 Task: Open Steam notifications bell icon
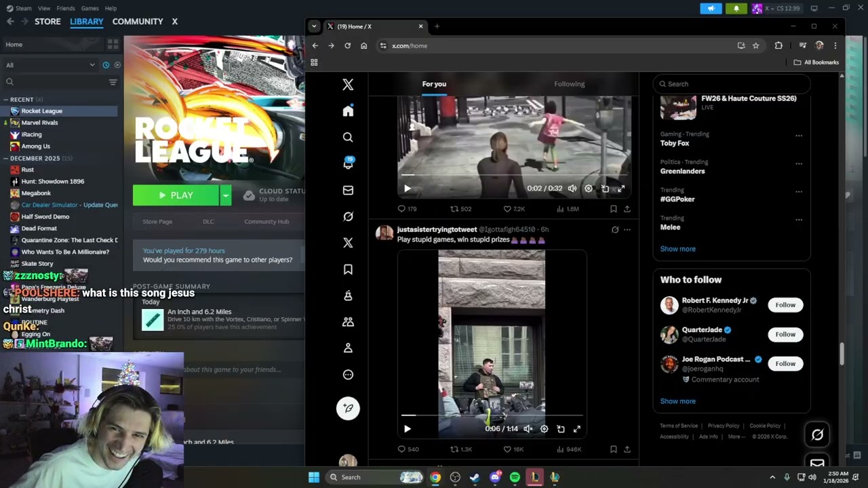(736, 8)
